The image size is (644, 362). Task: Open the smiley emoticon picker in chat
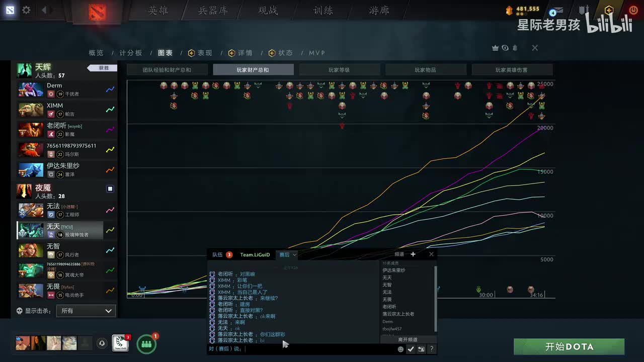[x=400, y=349]
